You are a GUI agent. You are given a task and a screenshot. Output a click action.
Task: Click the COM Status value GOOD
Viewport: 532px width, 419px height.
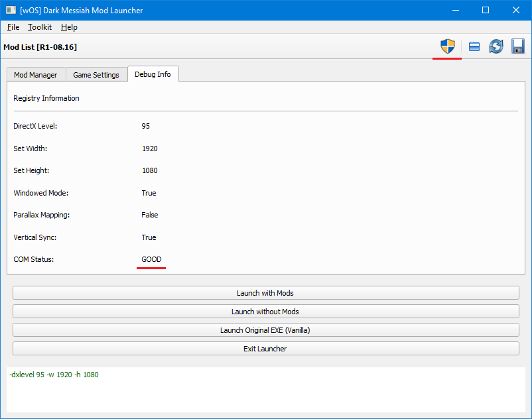(151, 259)
